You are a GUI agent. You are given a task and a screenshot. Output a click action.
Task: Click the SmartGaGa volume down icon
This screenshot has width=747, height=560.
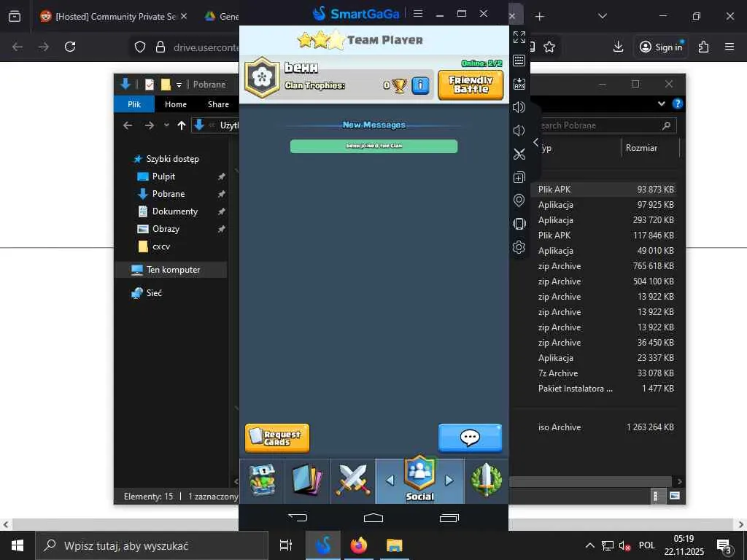coord(519,131)
